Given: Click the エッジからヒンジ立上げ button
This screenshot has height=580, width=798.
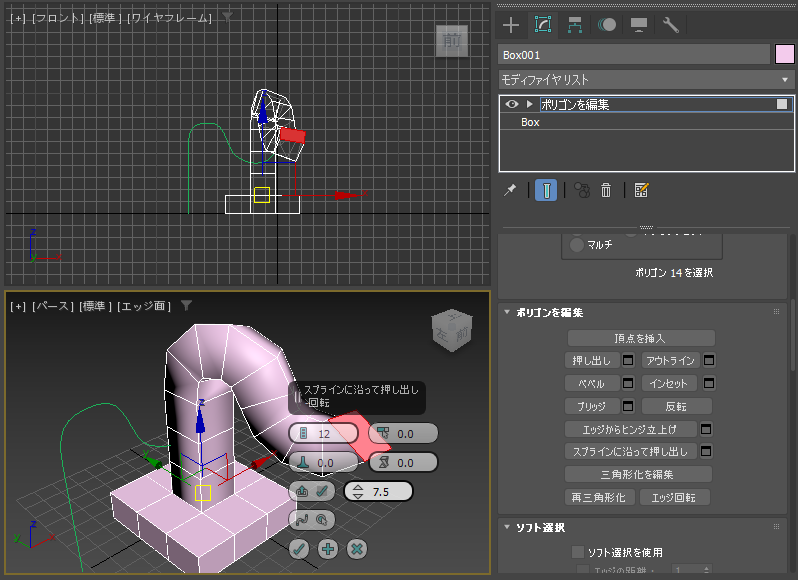Looking at the screenshot, I should [630, 429].
